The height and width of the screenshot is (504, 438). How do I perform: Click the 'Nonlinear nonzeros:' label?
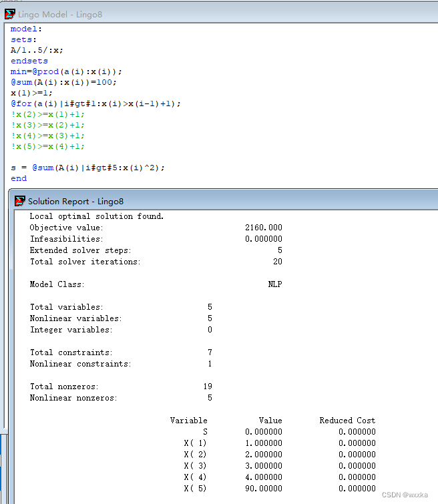pos(73,398)
